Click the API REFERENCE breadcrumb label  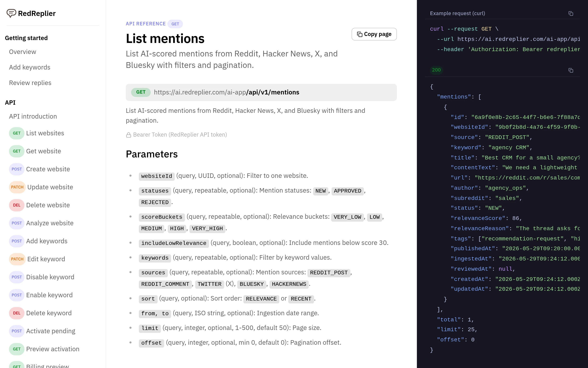146,24
